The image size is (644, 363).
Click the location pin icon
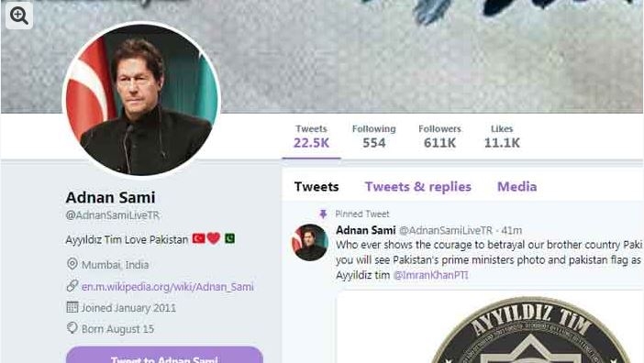pos(72,264)
